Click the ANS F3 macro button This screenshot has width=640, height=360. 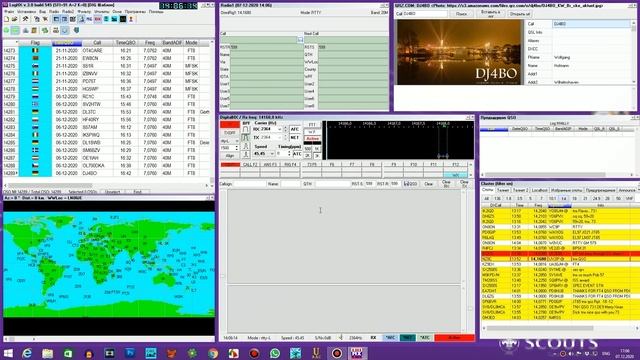click(270, 164)
